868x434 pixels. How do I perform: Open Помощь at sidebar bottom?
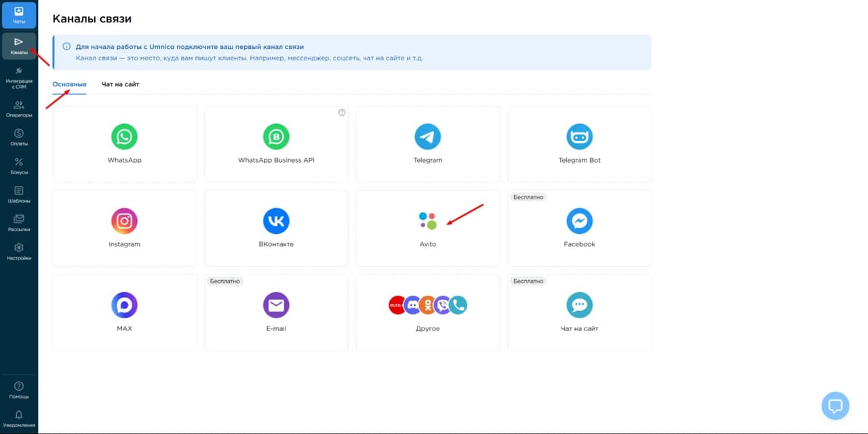click(x=19, y=390)
